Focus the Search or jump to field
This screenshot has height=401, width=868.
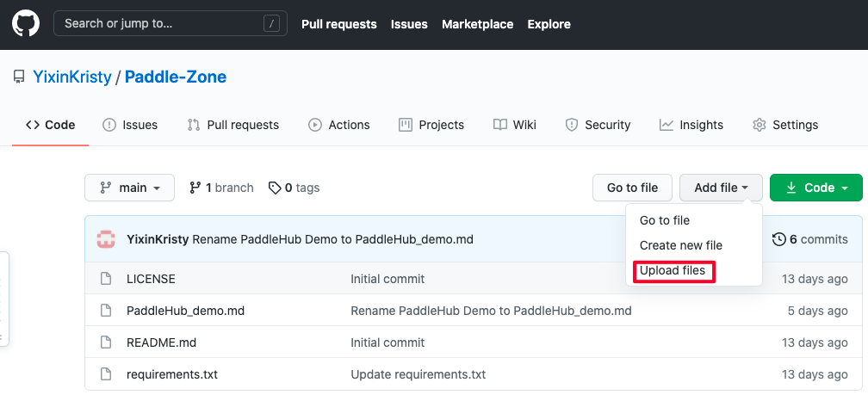click(x=170, y=24)
